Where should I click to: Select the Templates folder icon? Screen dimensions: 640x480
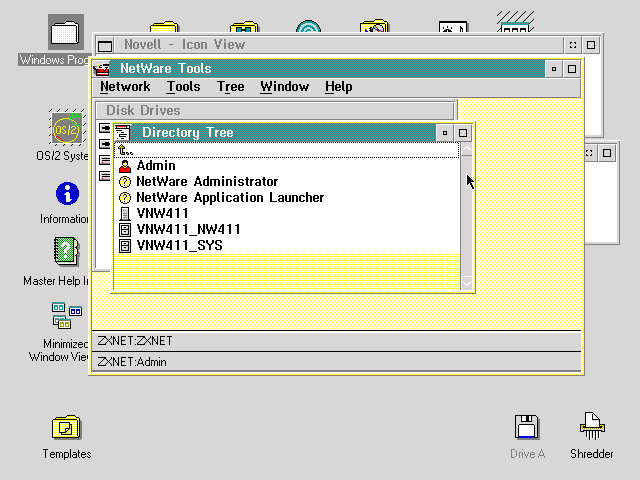tap(66, 427)
